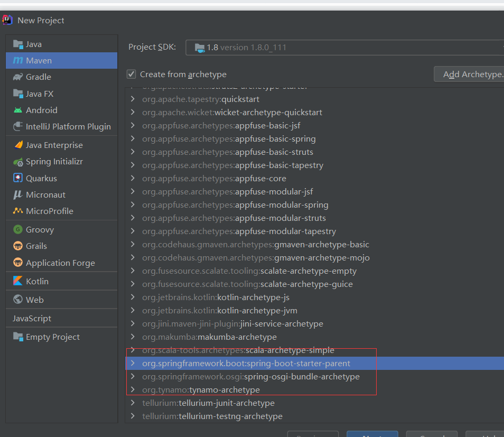Select Java project type label

pyautogui.click(x=34, y=44)
